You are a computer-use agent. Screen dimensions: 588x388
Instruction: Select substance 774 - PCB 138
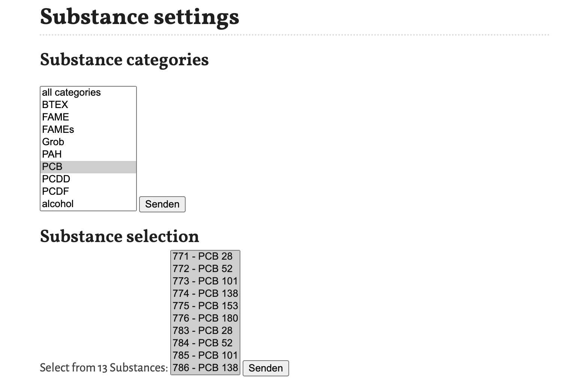tap(205, 294)
